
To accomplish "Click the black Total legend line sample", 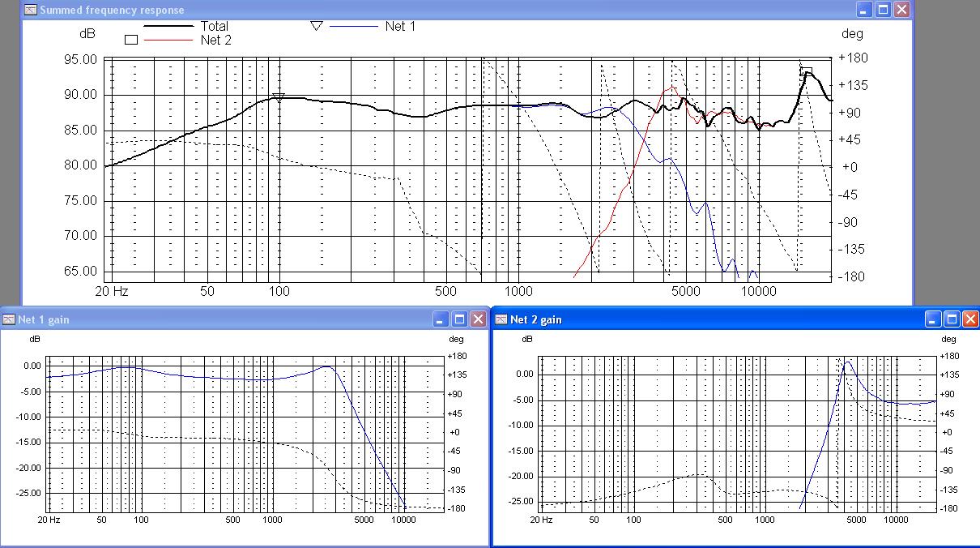I will click(x=168, y=26).
